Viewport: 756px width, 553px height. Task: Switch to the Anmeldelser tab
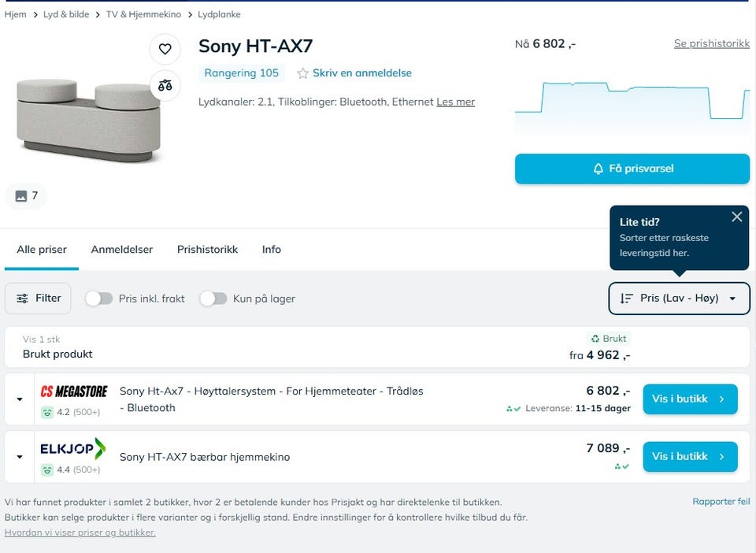(x=122, y=250)
